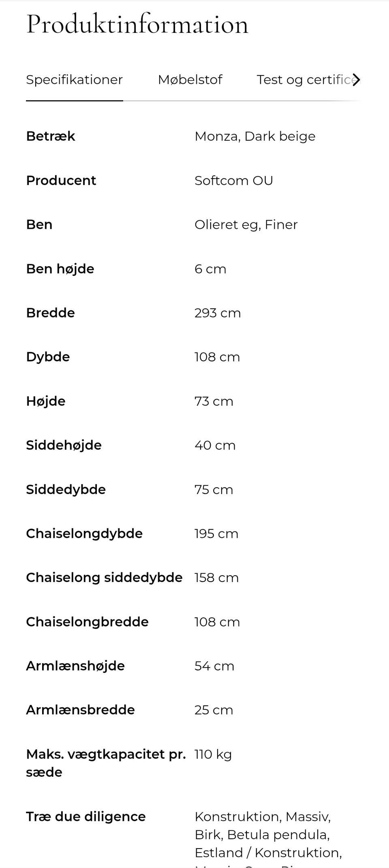Click the Ben højde label
Screen dimensions: 389x868
[x=60, y=269]
